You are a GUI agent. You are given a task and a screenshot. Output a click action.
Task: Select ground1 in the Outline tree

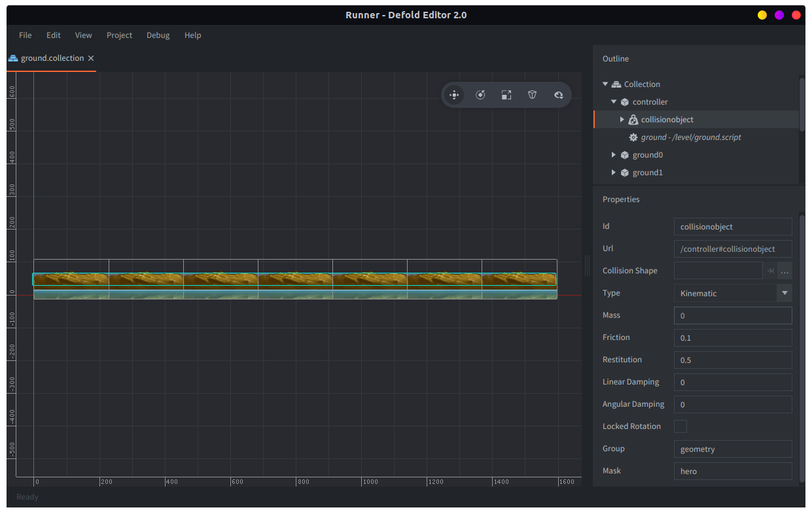click(x=647, y=173)
